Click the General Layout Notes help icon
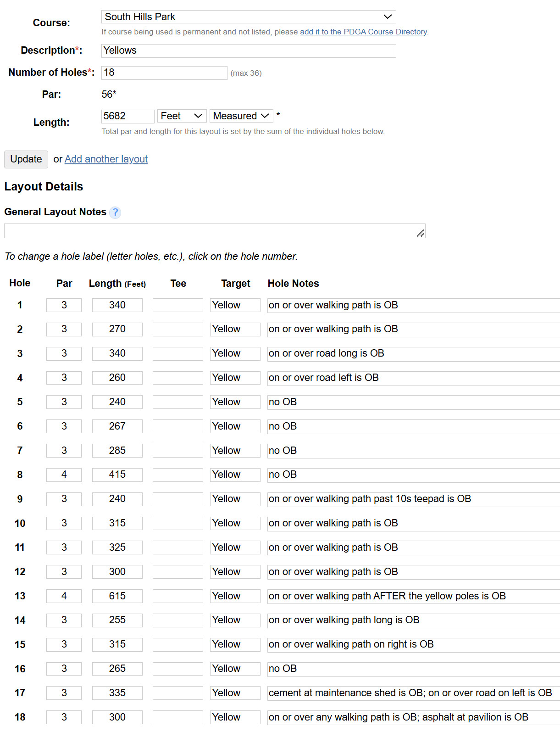The height and width of the screenshot is (732, 560). click(x=115, y=212)
